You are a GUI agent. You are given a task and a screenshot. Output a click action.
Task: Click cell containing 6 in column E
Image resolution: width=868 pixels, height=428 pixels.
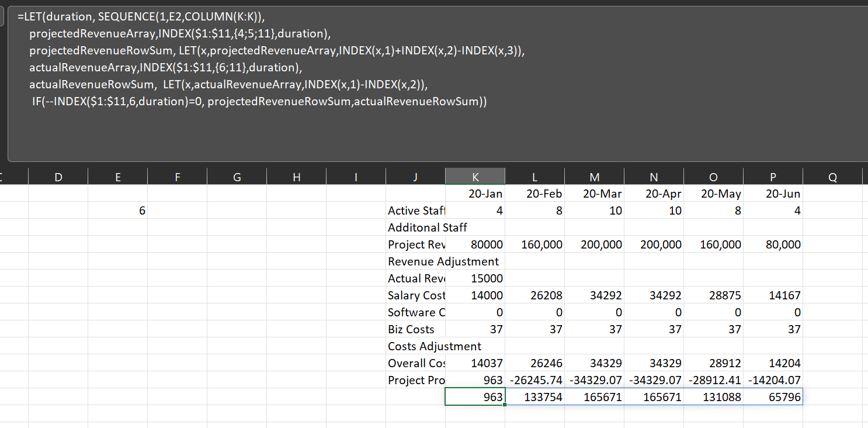tap(118, 210)
